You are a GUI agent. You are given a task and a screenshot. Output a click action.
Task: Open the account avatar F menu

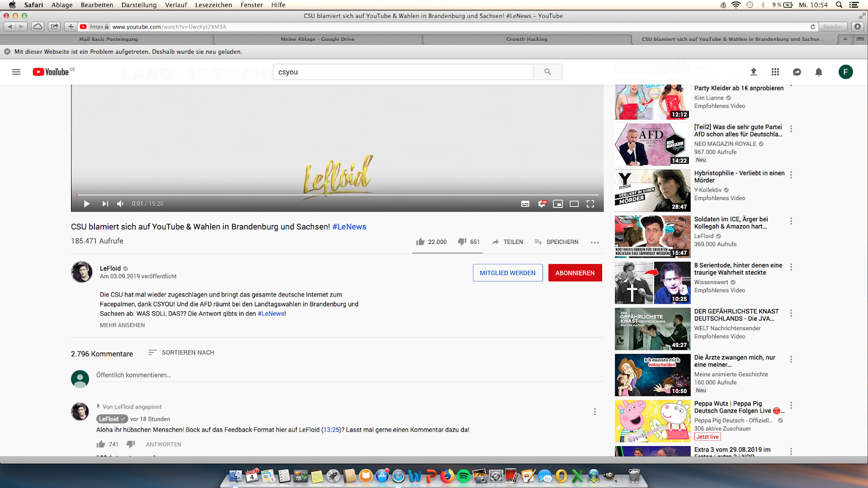pos(846,72)
